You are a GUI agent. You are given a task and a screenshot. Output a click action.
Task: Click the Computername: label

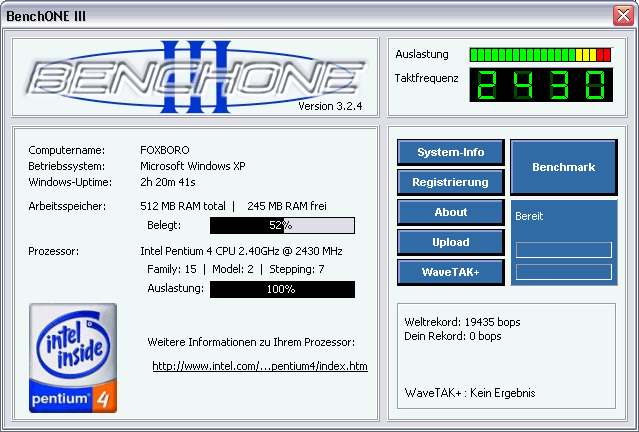pyautogui.click(x=66, y=150)
